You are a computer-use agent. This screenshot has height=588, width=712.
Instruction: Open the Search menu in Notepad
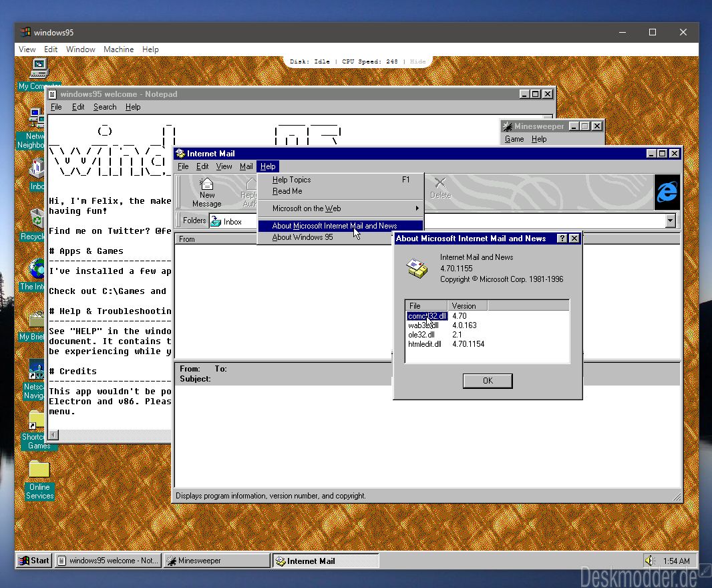pos(105,107)
